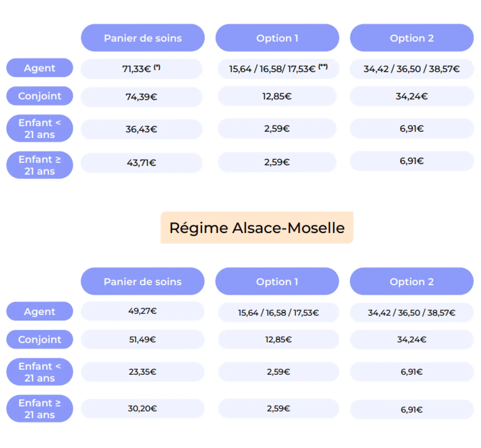Select the top Option 2 header

(x=412, y=38)
